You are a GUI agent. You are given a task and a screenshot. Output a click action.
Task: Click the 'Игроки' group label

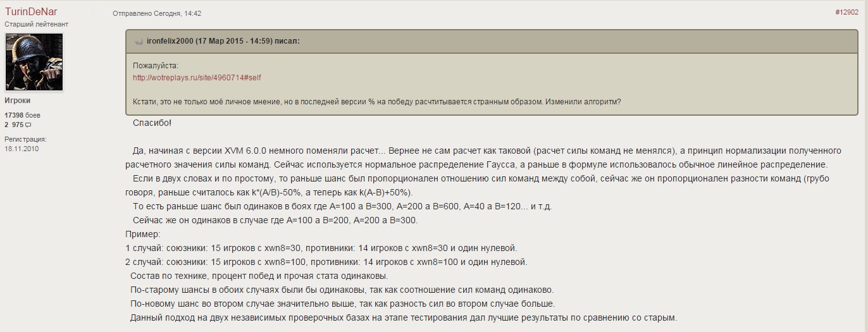(18, 101)
